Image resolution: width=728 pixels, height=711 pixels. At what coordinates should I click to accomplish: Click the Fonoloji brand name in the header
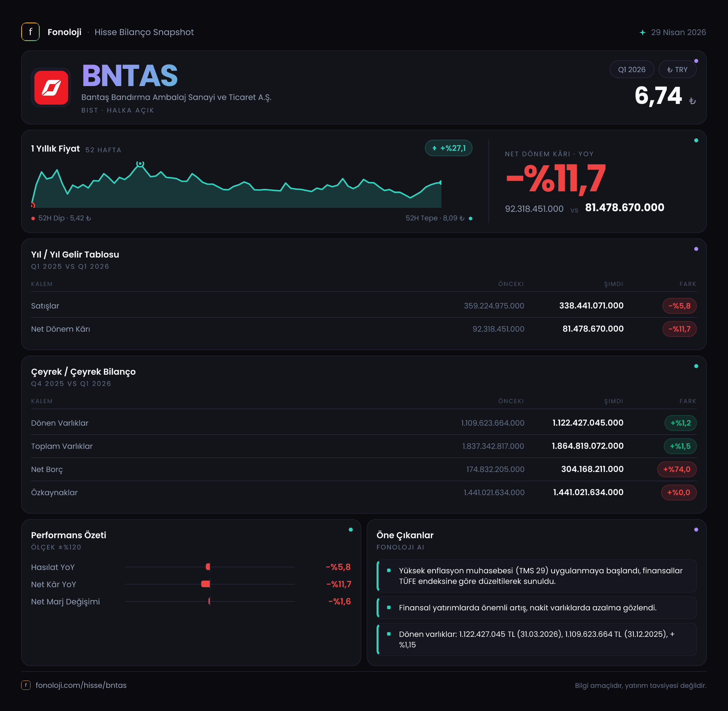coord(64,32)
